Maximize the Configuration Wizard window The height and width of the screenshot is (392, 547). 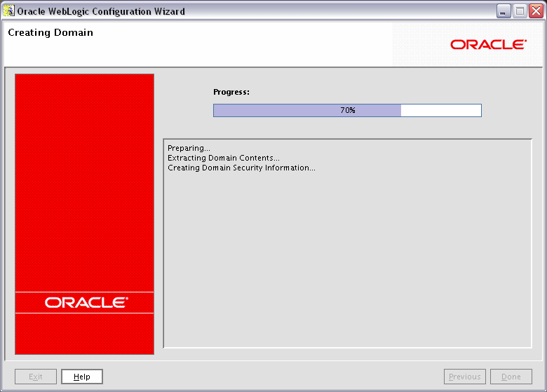[x=520, y=11]
